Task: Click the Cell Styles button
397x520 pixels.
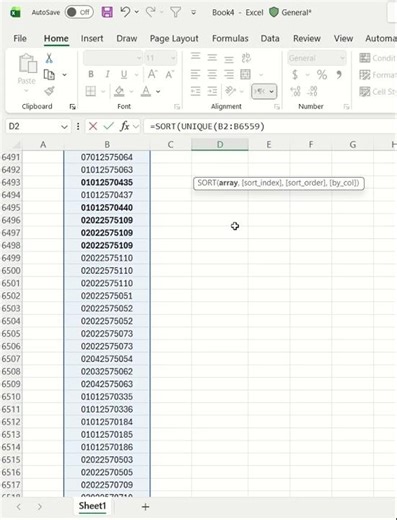Action: pyautogui.click(x=377, y=91)
